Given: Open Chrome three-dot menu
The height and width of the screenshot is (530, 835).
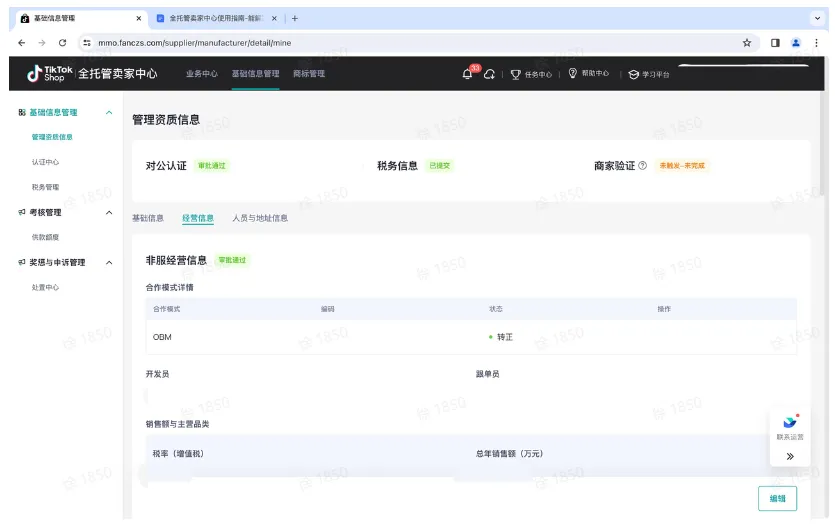Looking at the screenshot, I should pyautogui.click(x=816, y=43).
